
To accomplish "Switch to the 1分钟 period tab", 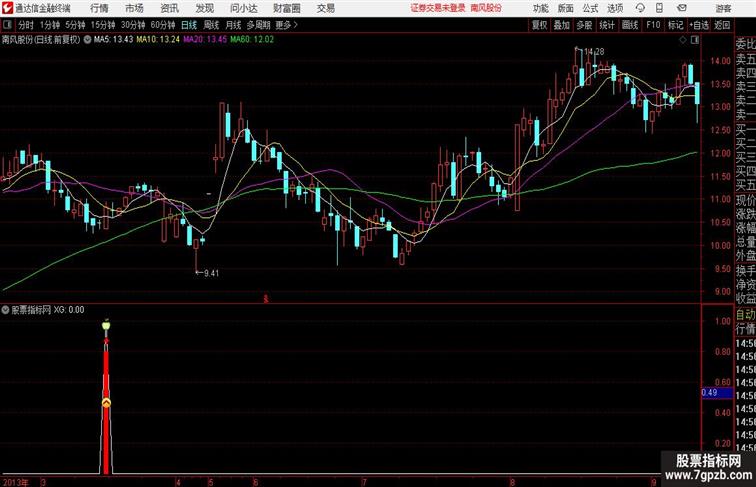I will (x=50, y=25).
